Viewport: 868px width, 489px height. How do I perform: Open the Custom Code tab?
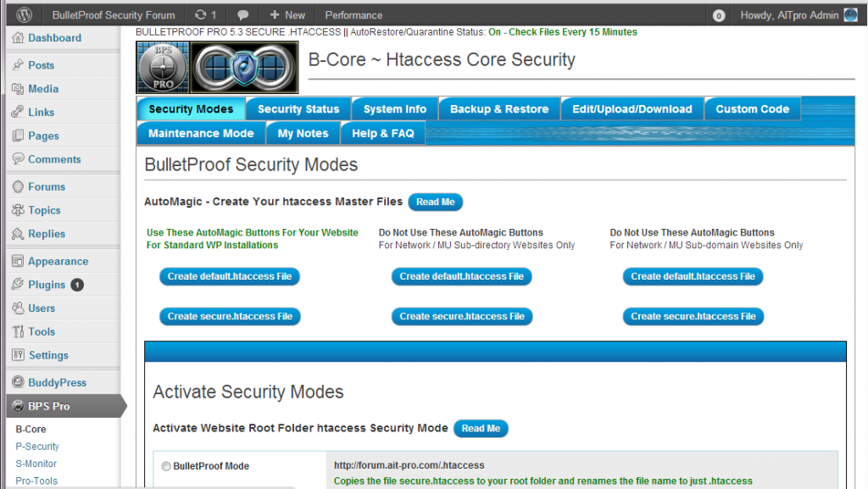752,108
